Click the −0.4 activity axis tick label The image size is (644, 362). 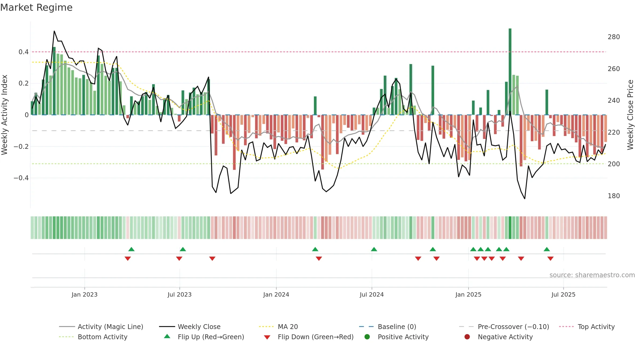coord(21,178)
